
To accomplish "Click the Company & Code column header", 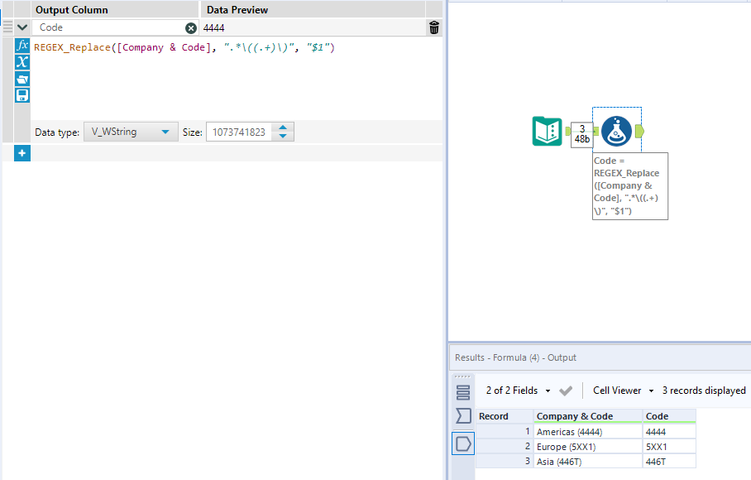I will tap(588, 416).
